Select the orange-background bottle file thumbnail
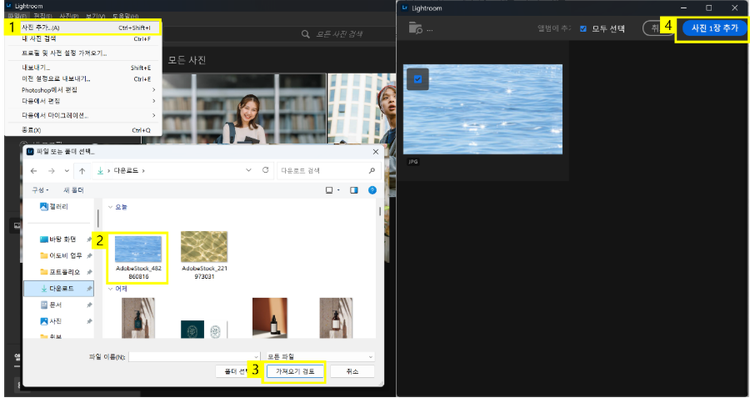Screen dimensions: 750x398 click(270, 318)
